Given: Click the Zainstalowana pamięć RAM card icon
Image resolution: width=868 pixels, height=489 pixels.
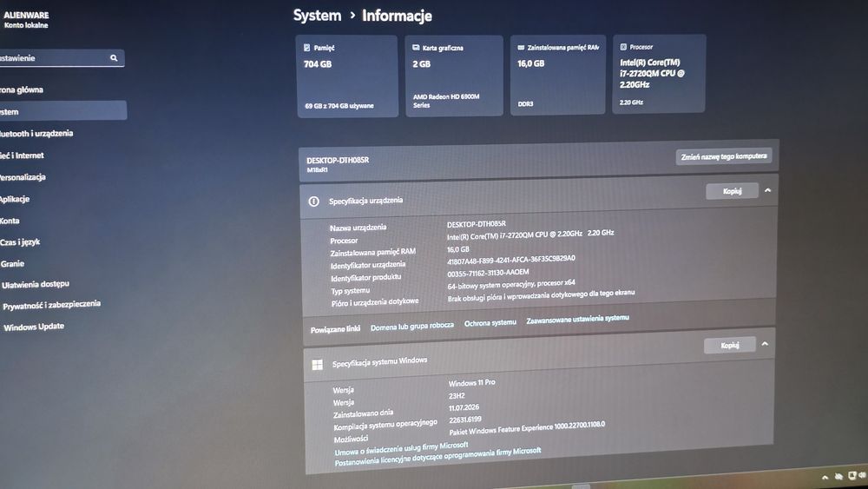Looking at the screenshot, I should (x=521, y=48).
